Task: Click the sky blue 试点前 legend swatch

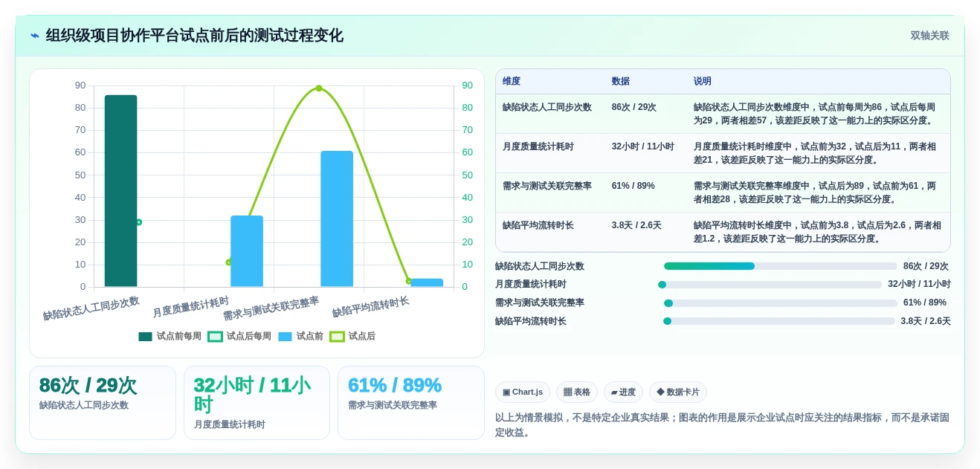Action: coord(285,337)
